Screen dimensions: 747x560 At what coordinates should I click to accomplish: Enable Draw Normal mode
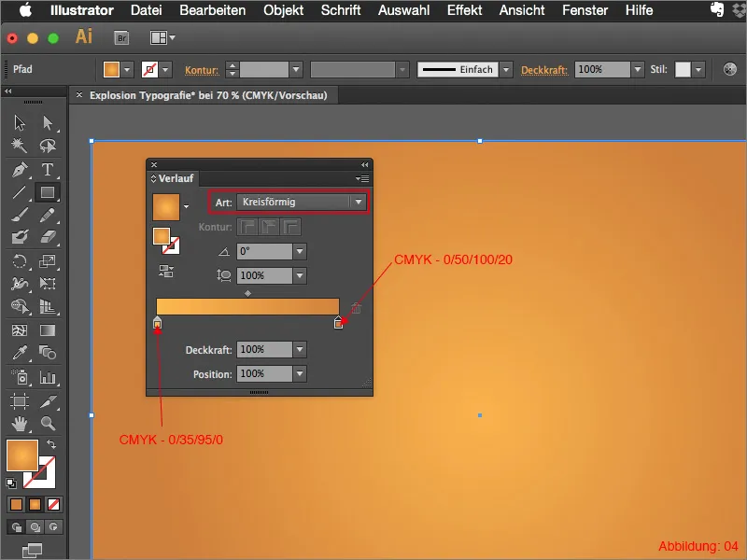click(x=17, y=527)
